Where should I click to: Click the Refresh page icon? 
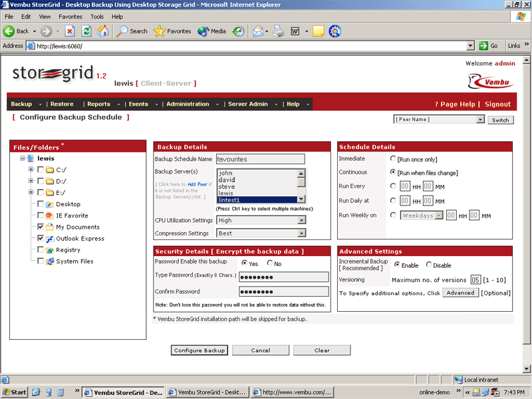tap(86, 31)
